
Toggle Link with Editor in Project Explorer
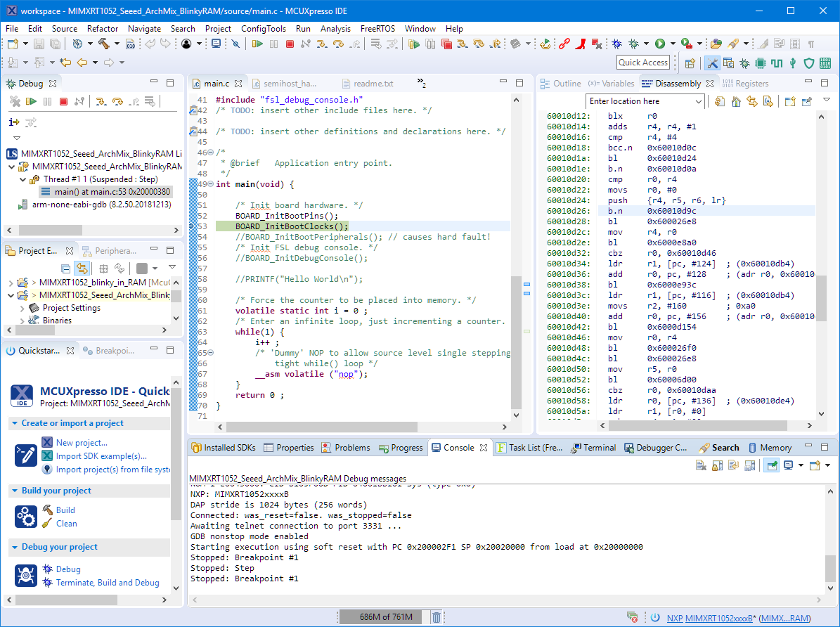(82, 269)
